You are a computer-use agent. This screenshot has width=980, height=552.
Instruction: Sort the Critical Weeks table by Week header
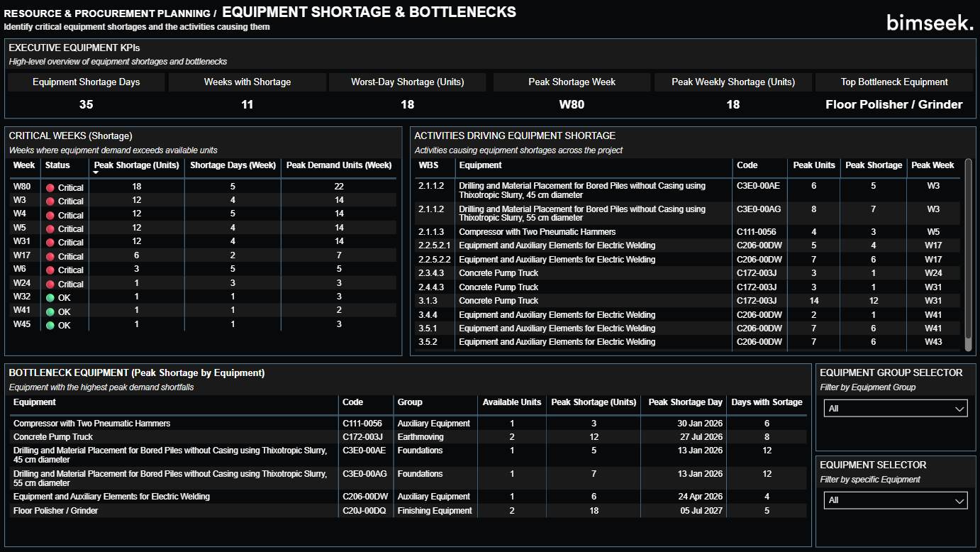click(x=24, y=165)
